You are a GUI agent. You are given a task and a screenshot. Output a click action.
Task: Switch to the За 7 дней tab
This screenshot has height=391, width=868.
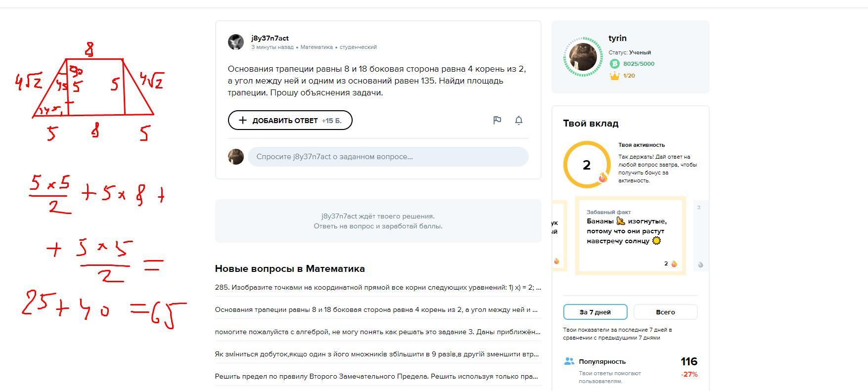(x=595, y=312)
